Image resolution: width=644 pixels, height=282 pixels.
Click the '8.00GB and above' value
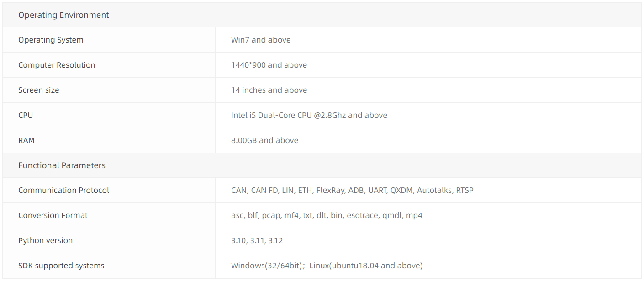pos(264,140)
